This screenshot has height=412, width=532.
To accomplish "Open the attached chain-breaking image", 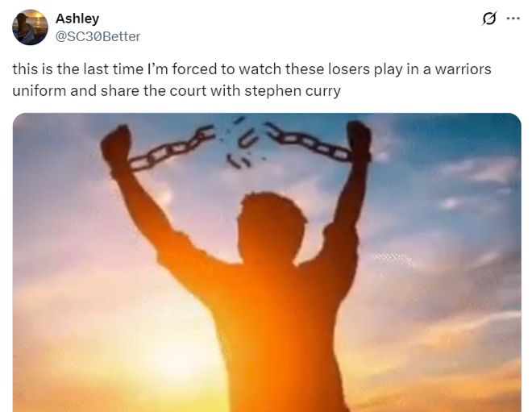I will (x=267, y=262).
